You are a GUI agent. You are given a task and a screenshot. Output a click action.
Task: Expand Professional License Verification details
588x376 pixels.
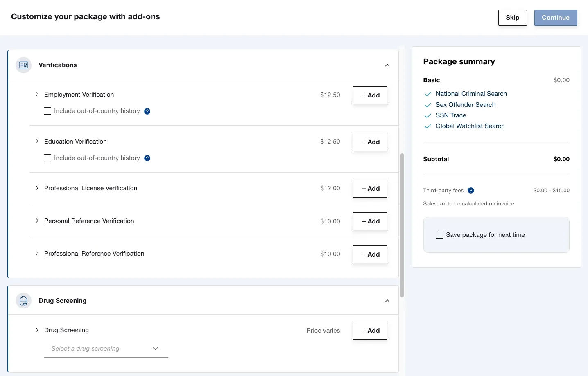pyautogui.click(x=37, y=188)
